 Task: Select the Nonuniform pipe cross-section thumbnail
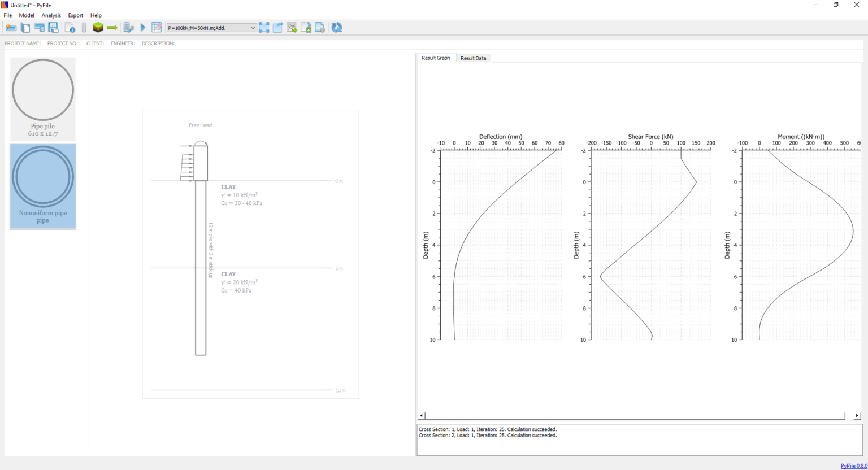pyautogui.click(x=43, y=186)
